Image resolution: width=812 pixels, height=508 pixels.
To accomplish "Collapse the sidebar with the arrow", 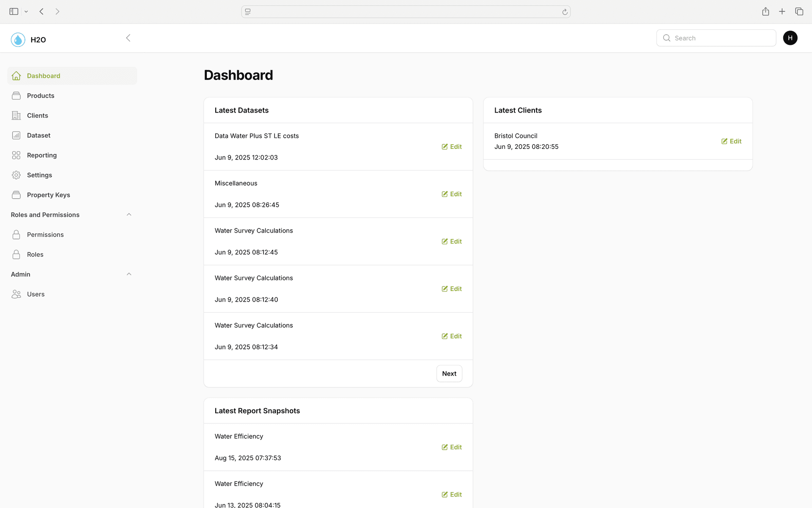I will click(128, 38).
